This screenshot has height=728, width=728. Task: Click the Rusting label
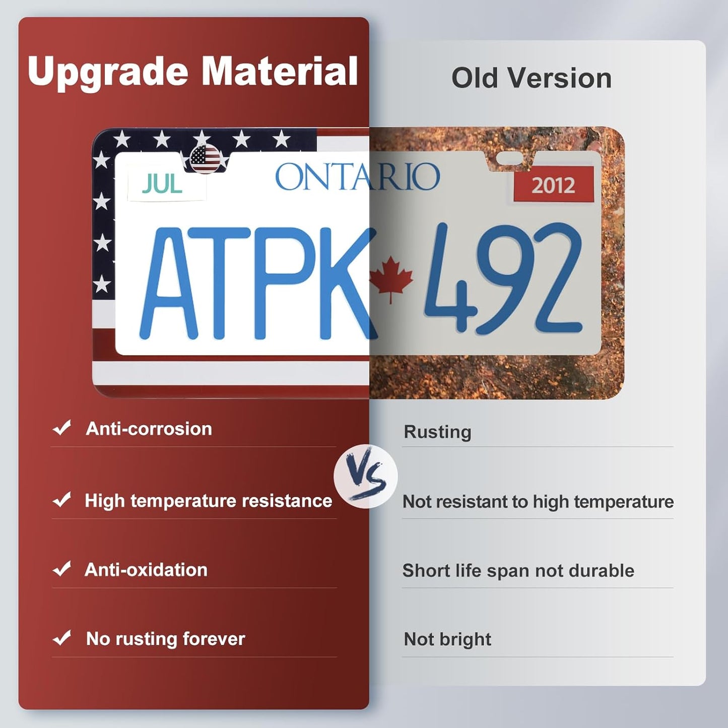pyautogui.click(x=437, y=432)
